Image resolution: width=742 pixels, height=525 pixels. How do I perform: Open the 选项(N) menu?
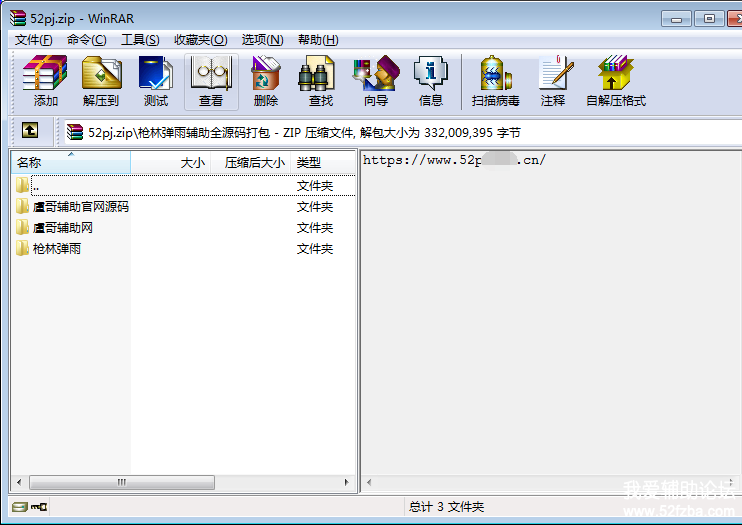[263, 40]
